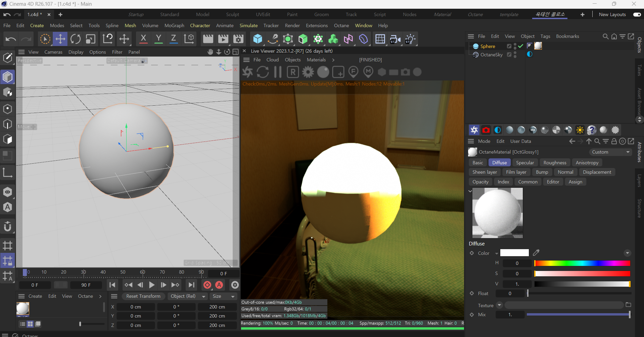The height and width of the screenshot is (337, 644).
Task: Open the Specular material tab
Action: tap(525, 163)
